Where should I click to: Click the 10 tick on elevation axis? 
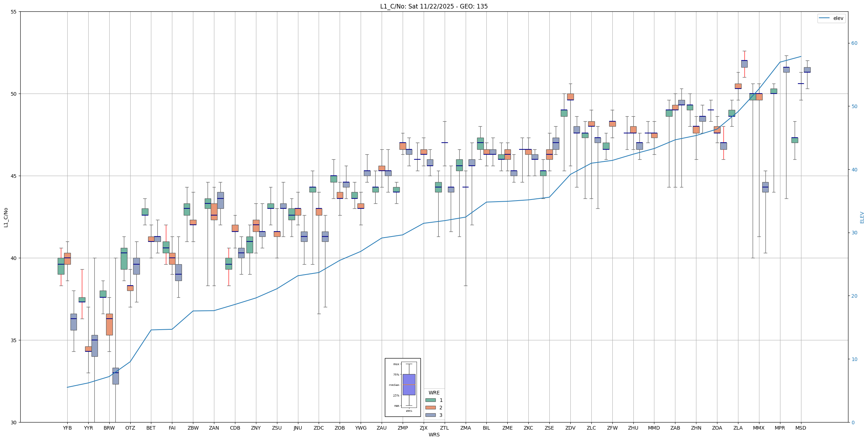pyautogui.click(x=854, y=359)
